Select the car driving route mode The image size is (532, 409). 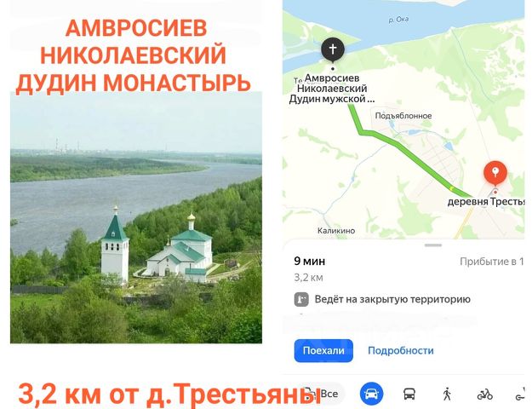[x=371, y=394]
